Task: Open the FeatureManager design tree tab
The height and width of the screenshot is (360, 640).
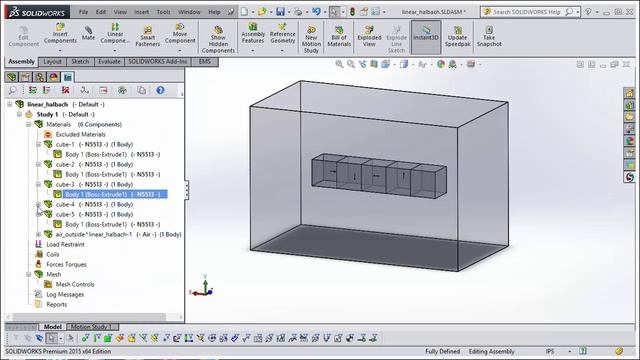Action: coord(11,77)
